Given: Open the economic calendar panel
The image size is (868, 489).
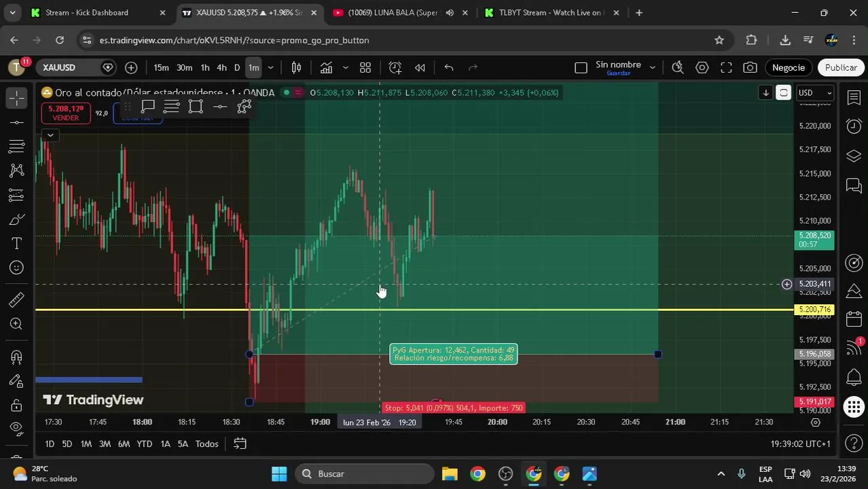Looking at the screenshot, I should (854, 319).
